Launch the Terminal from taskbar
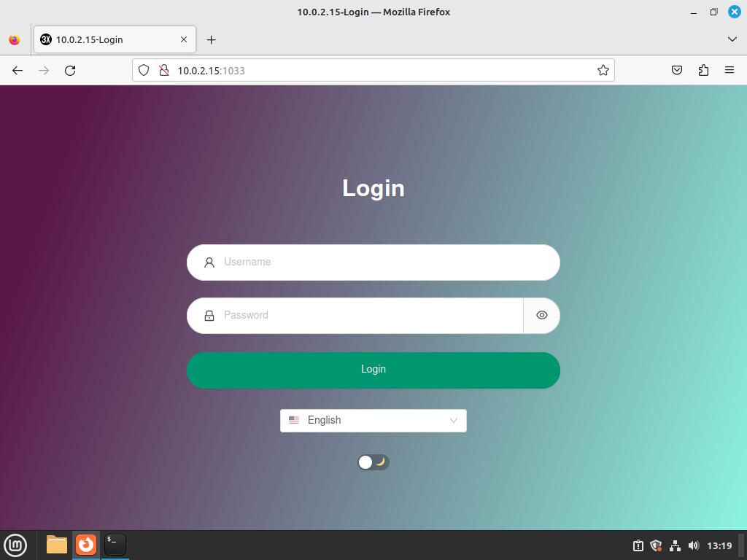The width and height of the screenshot is (747, 560). [115, 545]
